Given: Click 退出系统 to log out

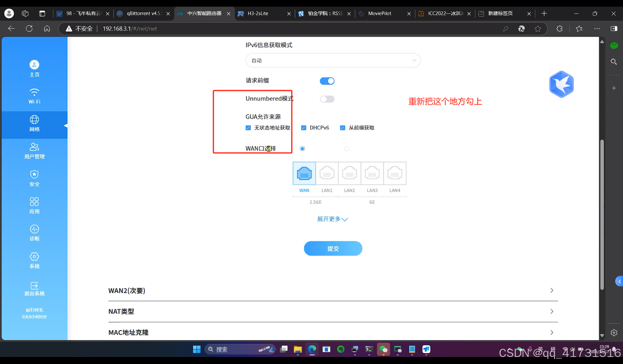Looking at the screenshot, I should click(x=34, y=289).
